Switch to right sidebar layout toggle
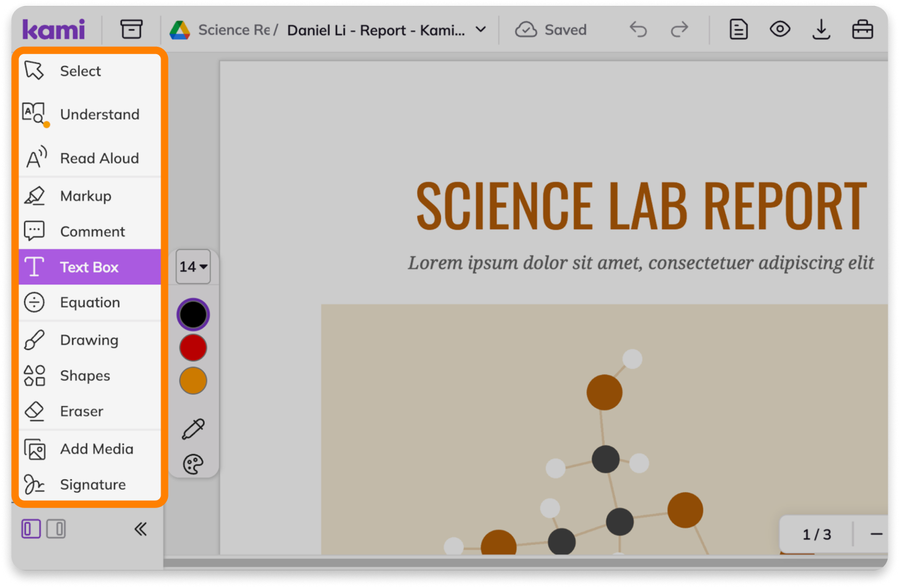The height and width of the screenshot is (588, 900). [x=56, y=529]
